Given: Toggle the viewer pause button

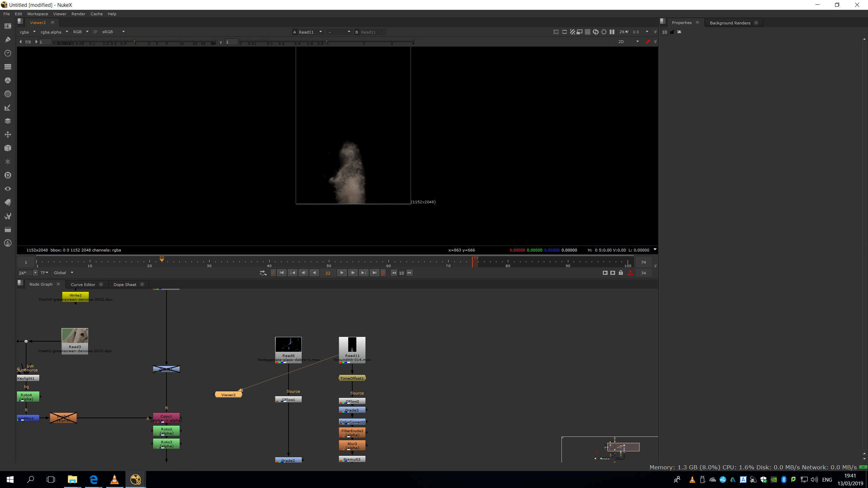Looking at the screenshot, I should [x=612, y=32].
